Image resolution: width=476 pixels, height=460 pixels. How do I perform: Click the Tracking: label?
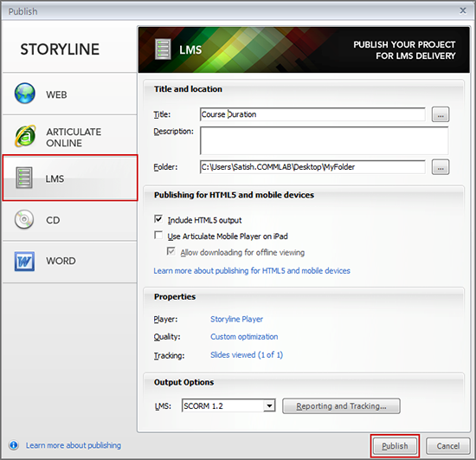point(169,355)
